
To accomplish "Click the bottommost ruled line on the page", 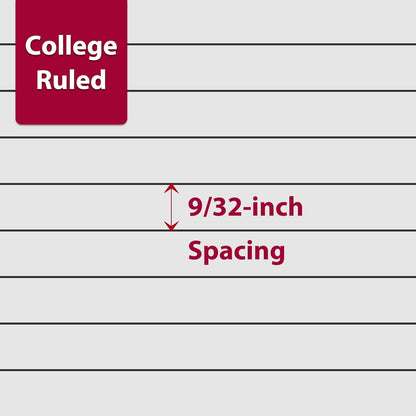I will pos(208,370).
